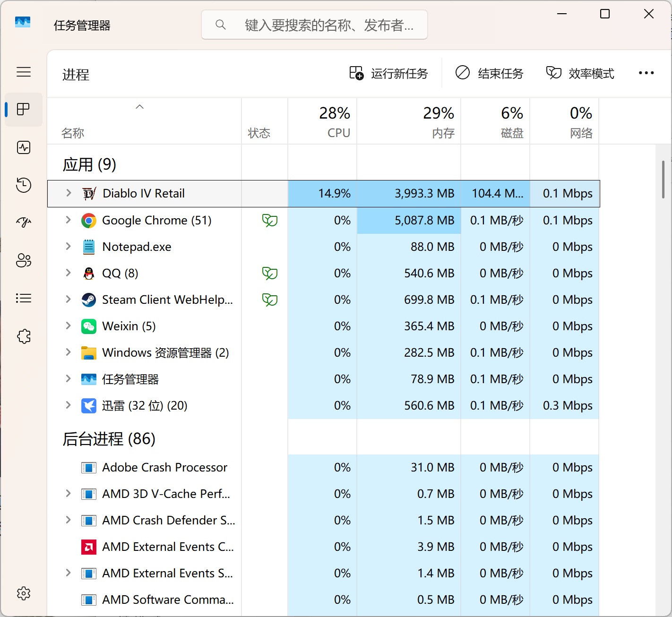Switch to the 进程 tab header

76,75
